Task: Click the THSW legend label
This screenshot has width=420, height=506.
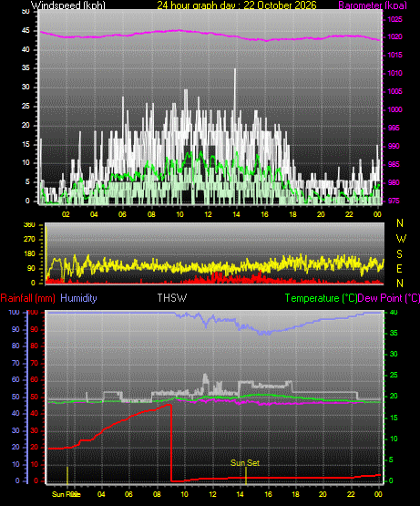Action: coord(172,297)
